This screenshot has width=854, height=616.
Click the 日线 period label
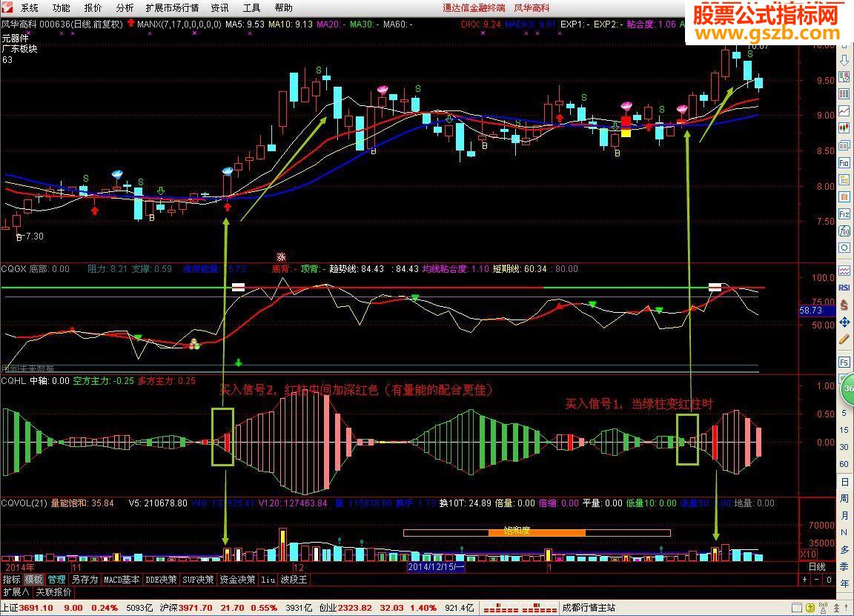[x=817, y=566]
